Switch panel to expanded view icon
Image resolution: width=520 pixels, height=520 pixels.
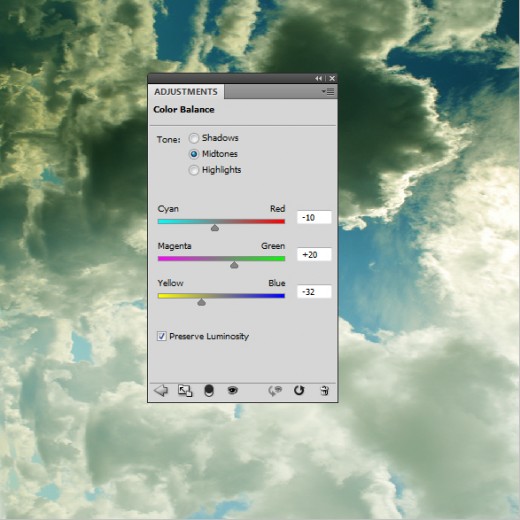(185, 390)
